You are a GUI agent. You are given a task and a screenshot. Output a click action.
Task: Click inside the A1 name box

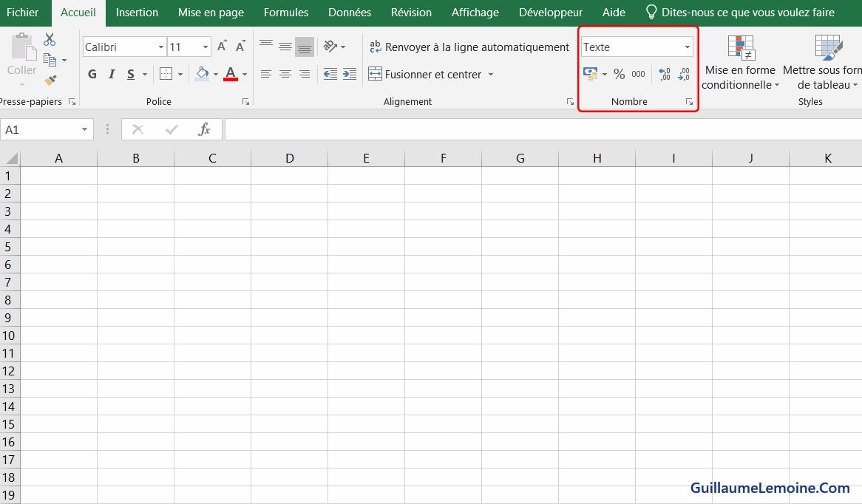[x=41, y=129]
